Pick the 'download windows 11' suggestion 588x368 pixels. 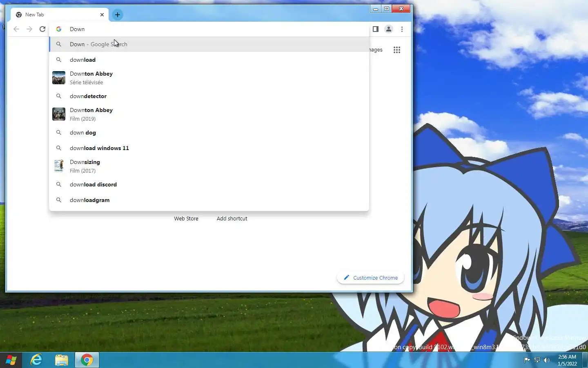tap(209, 148)
